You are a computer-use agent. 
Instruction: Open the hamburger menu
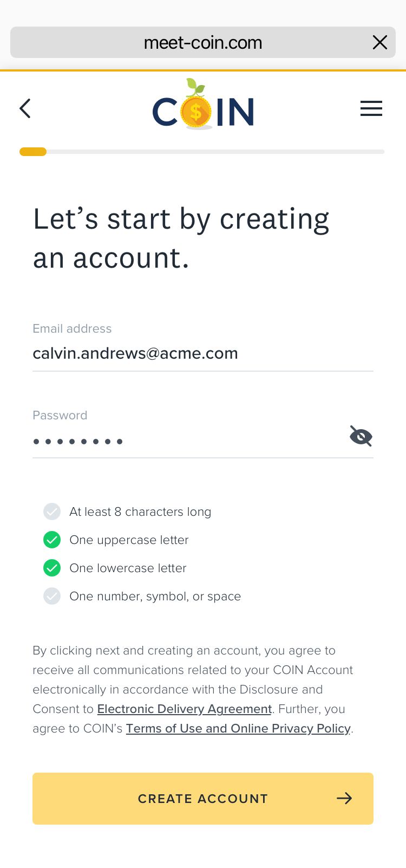pos(371,108)
